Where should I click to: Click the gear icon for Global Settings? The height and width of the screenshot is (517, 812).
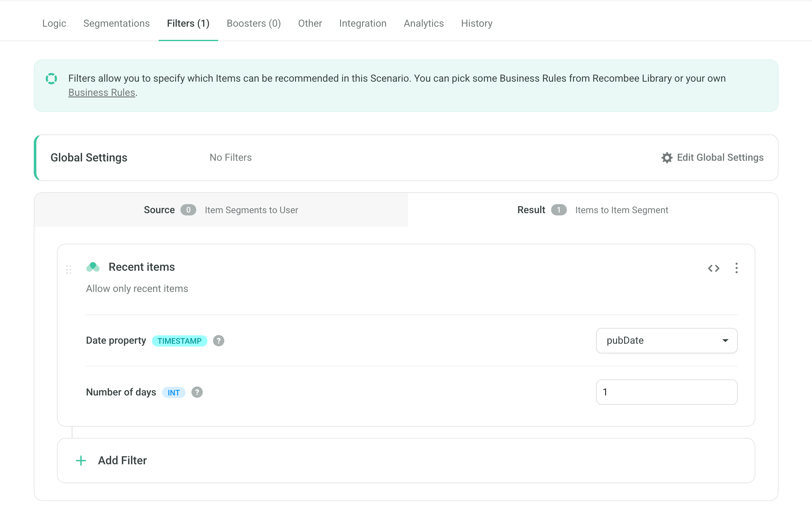667,158
